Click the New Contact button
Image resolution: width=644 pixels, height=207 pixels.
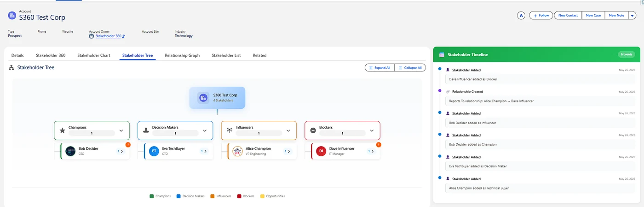click(568, 16)
